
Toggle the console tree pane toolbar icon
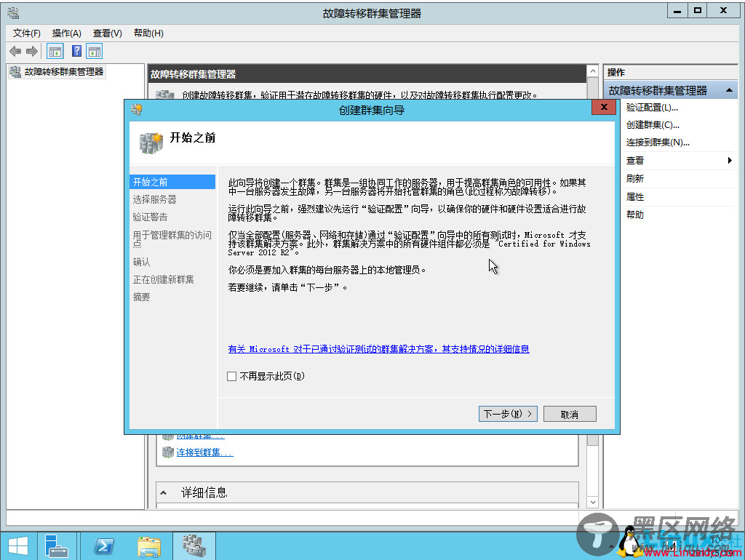coord(55,52)
